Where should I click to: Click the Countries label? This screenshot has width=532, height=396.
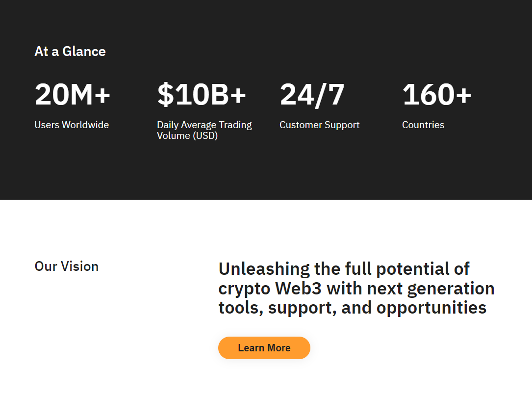423,125
